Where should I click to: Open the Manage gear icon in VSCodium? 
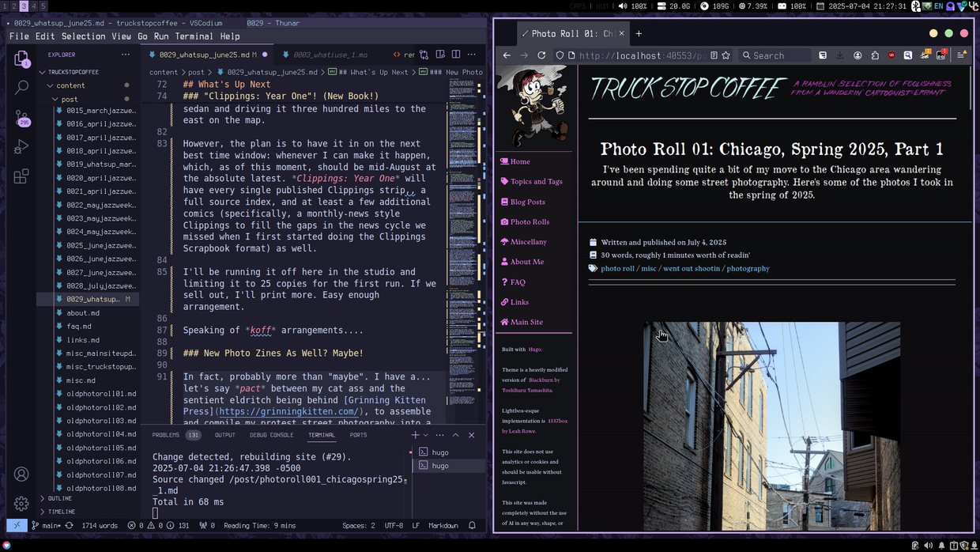coord(21,503)
